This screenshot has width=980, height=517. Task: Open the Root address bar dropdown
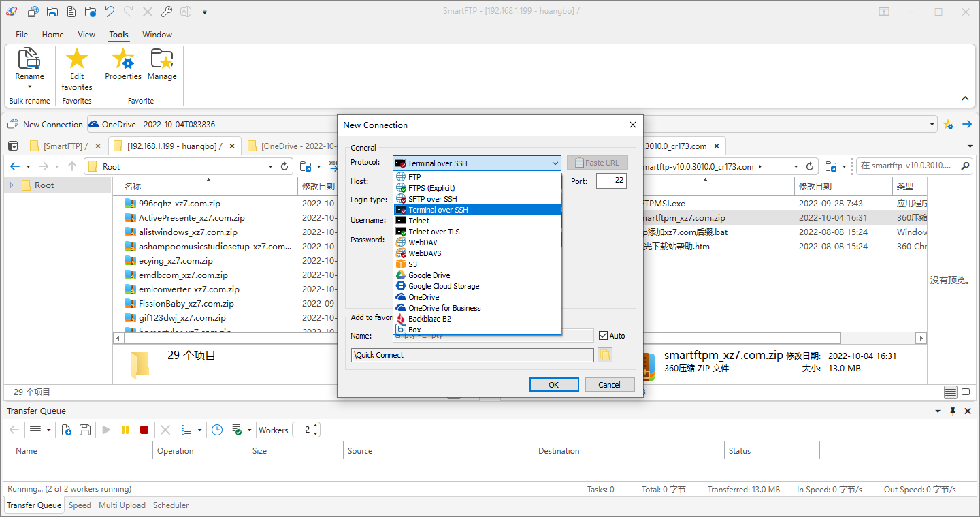pos(271,166)
